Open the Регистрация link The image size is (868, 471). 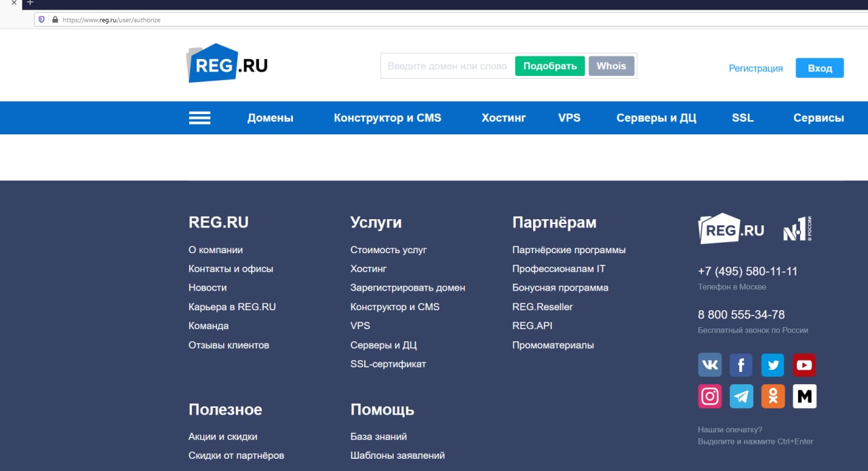click(755, 68)
